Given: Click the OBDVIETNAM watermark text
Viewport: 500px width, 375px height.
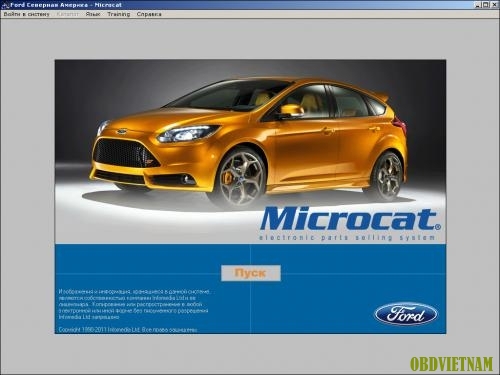Looking at the screenshot, I should pos(451,364).
